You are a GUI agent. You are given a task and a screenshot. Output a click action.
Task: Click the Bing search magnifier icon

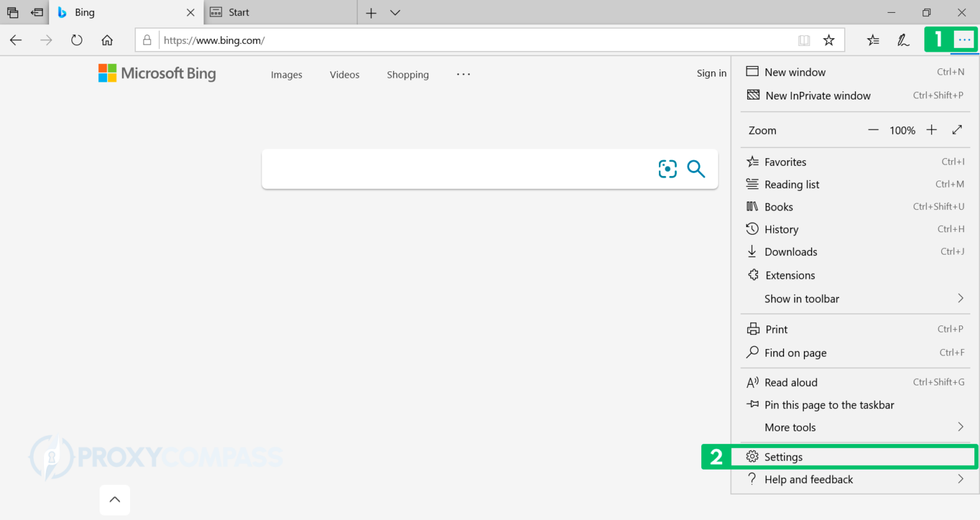(695, 168)
